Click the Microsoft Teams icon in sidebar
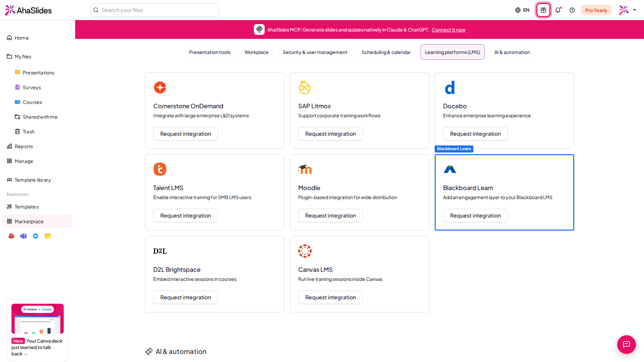The height and width of the screenshot is (362, 644). [23, 236]
